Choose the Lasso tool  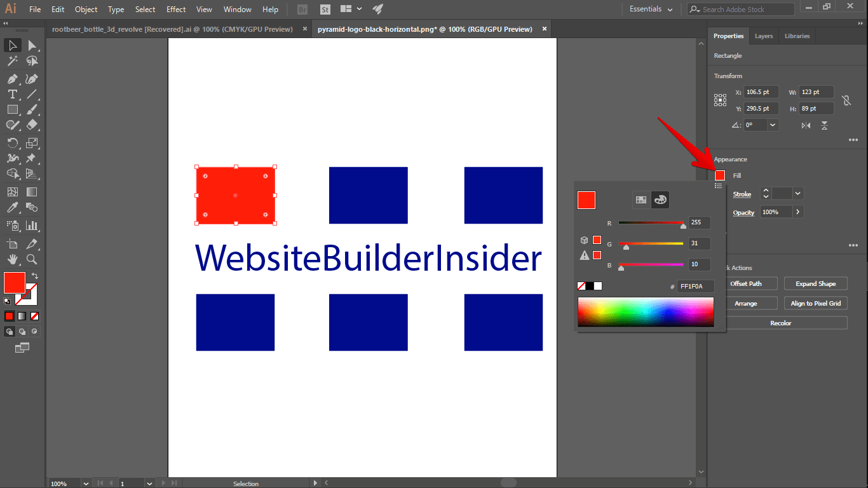(x=32, y=61)
